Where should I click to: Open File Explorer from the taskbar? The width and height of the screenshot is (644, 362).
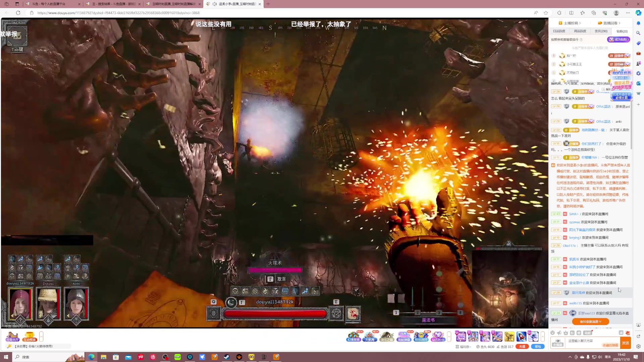104,357
